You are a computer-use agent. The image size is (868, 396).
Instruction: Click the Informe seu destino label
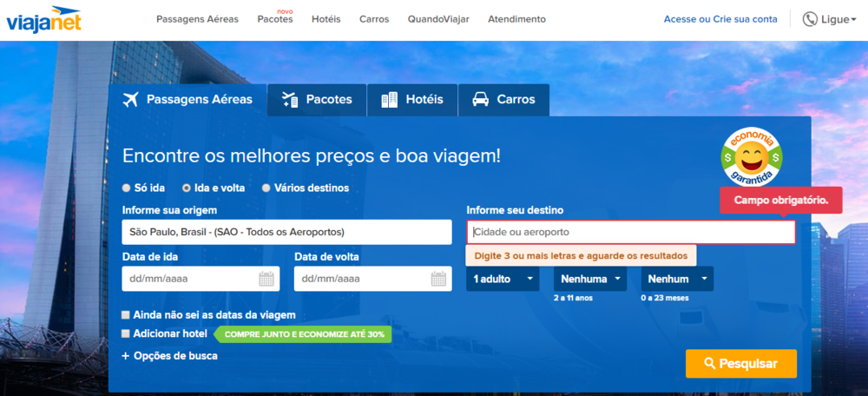click(515, 210)
